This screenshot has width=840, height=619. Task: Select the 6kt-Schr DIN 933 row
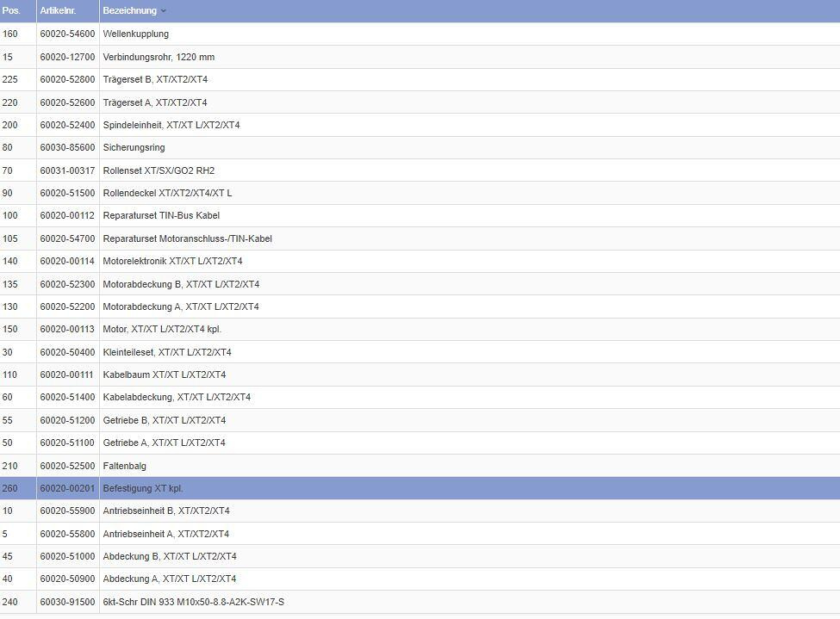(x=193, y=602)
